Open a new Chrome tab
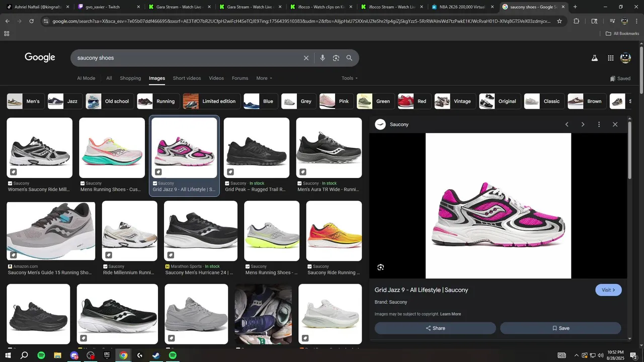This screenshot has width=644, height=362. tap(575, 7)
